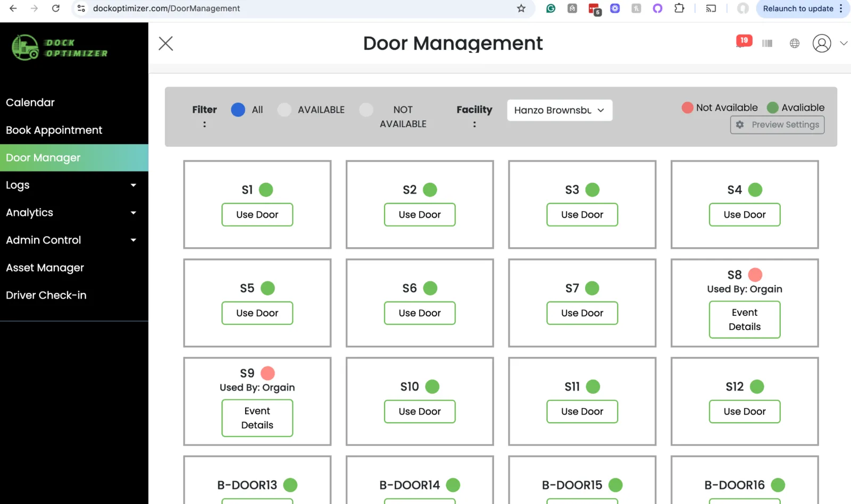Open Driver Check-in in the sidebar
This screenshot has height=504, width=851.
46,295
